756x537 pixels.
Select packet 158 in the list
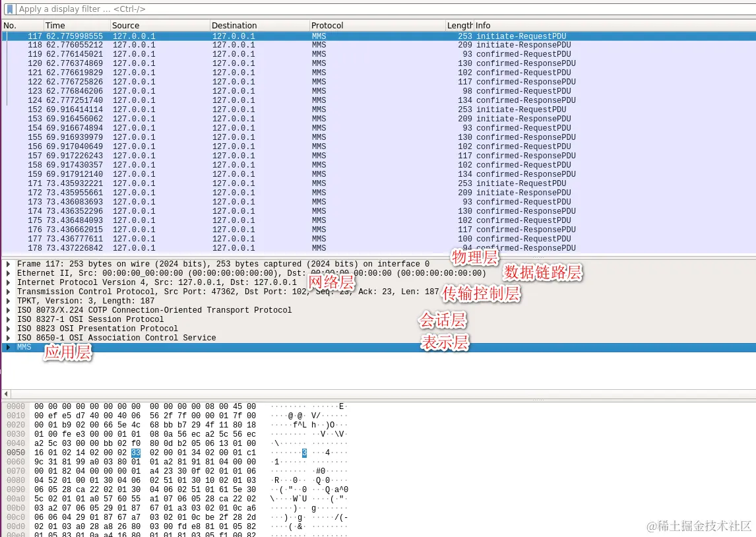[379, 165]
